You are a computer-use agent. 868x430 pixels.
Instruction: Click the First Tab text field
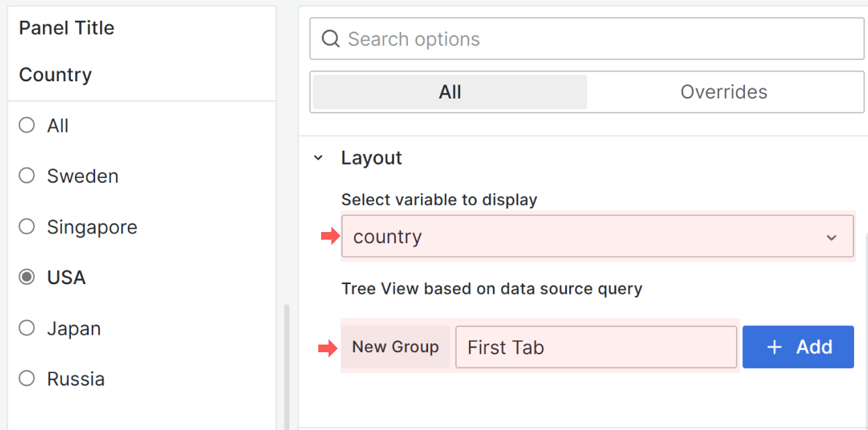(596, 347)
